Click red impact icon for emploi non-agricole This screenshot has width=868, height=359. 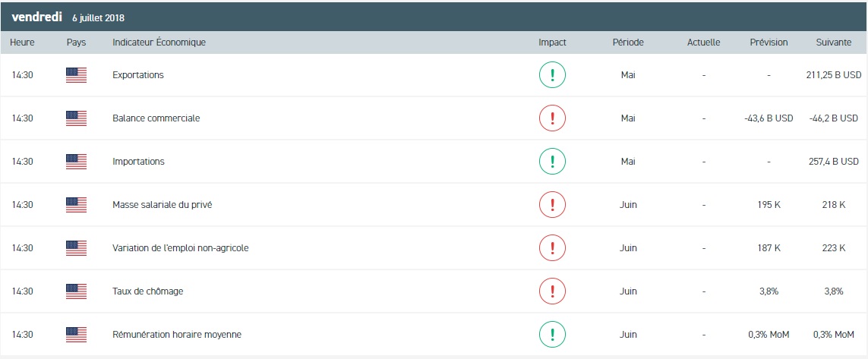(x=552, y=248)
